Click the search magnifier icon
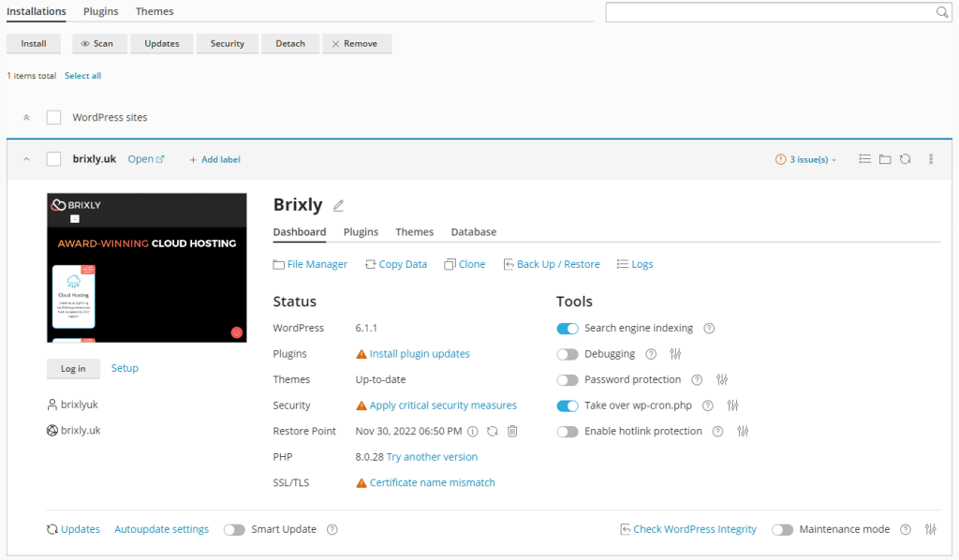This screenshot has width=959, height=560. pos(942,12)
